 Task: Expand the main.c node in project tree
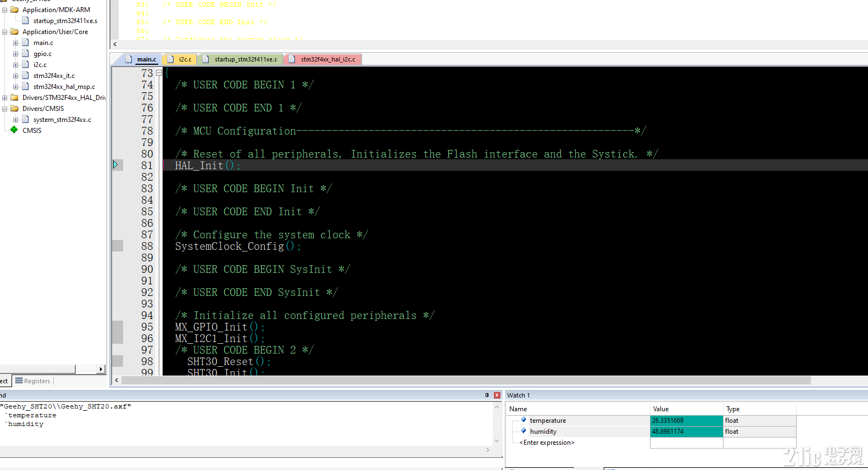point(15,43)
